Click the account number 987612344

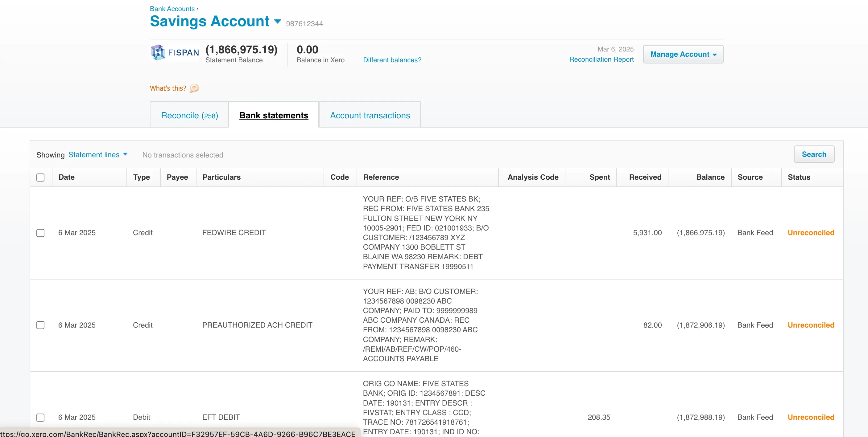click(304, 23)
